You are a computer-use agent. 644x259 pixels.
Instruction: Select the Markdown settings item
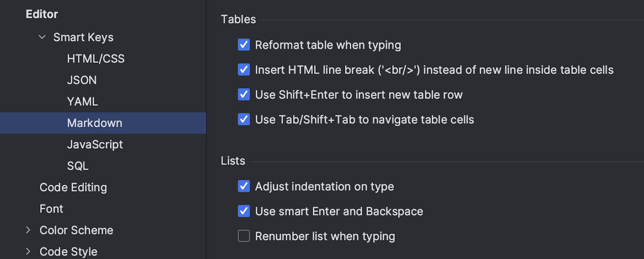click(95, 123)
